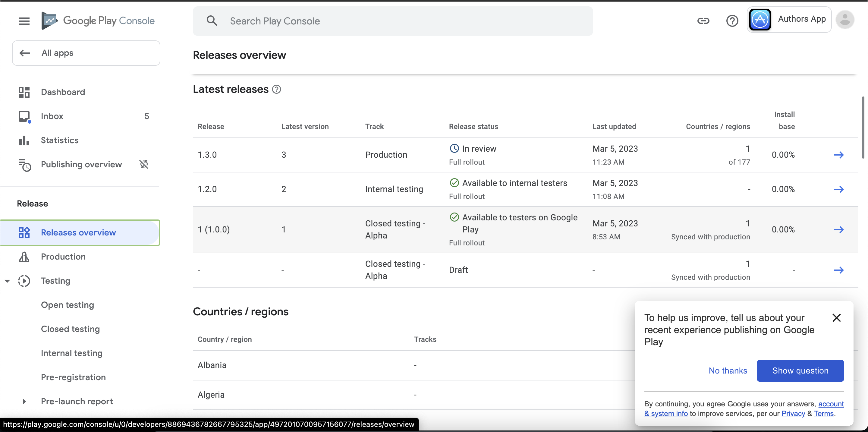Click release cell 1.3.0
Screen dimensions: 868x432
tap(207, 155)
